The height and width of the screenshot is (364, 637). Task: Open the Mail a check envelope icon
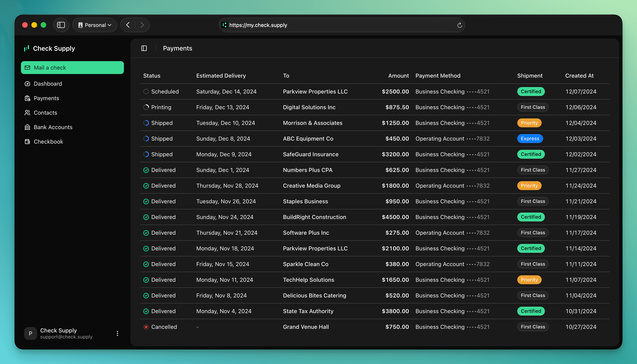[27, 68]
